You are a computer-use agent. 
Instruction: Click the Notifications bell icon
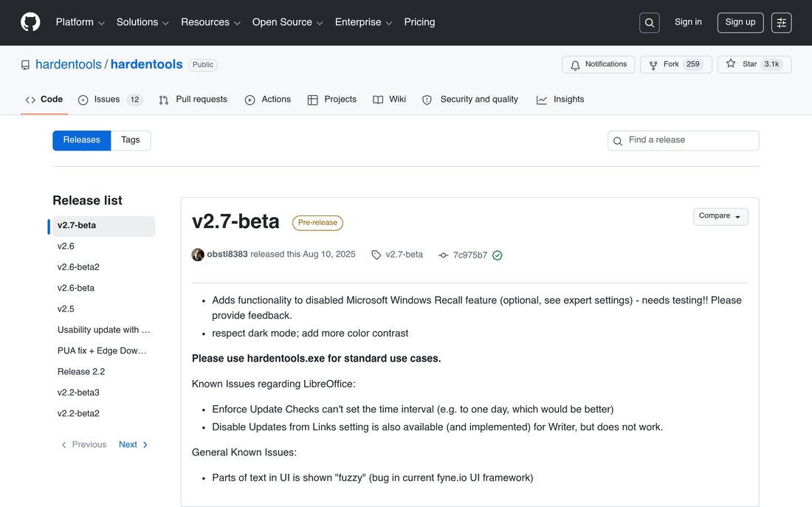point(575,65)
